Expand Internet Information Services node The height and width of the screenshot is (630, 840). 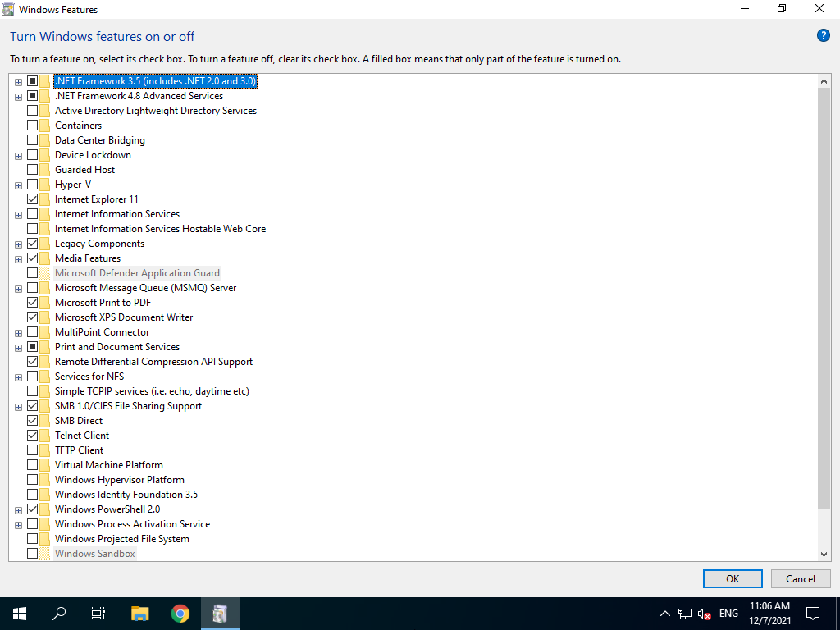pos(18,215)
